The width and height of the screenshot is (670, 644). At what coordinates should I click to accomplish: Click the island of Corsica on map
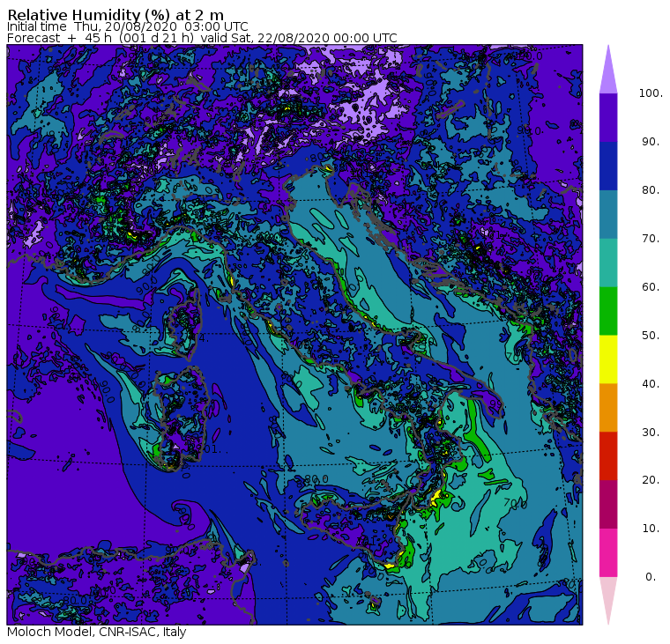(185, 324)
